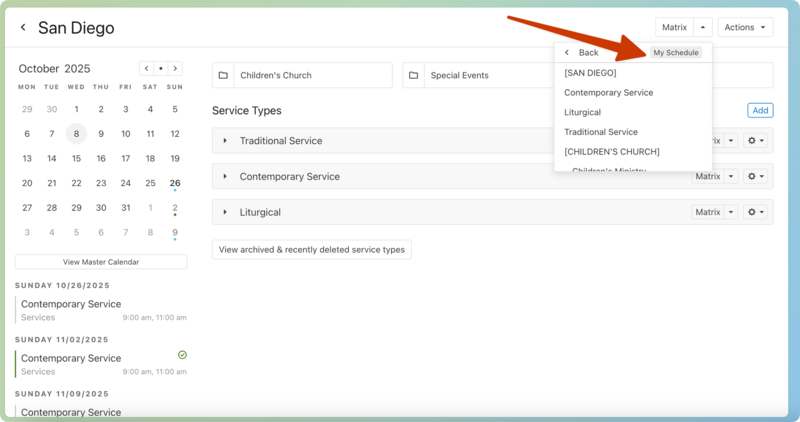Viewport: 800px width, 422px height.
Task: Click the My Schedule button
Action: coord(676,52)
